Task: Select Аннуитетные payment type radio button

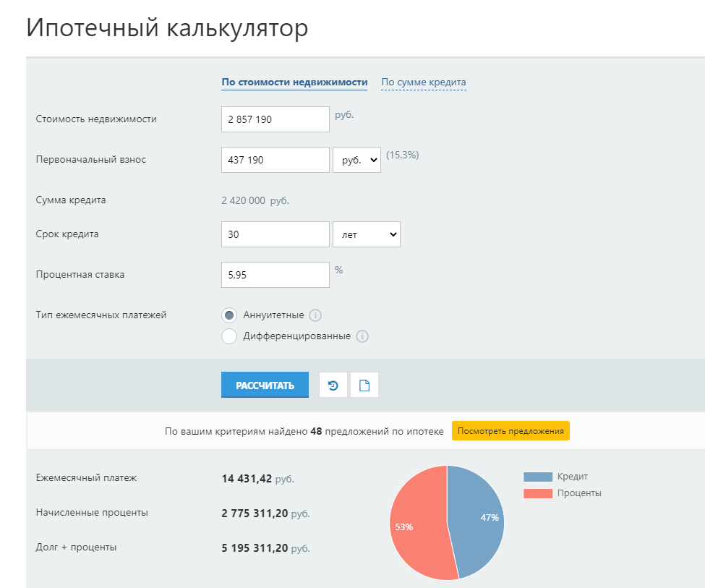Action: coord(229,315)
